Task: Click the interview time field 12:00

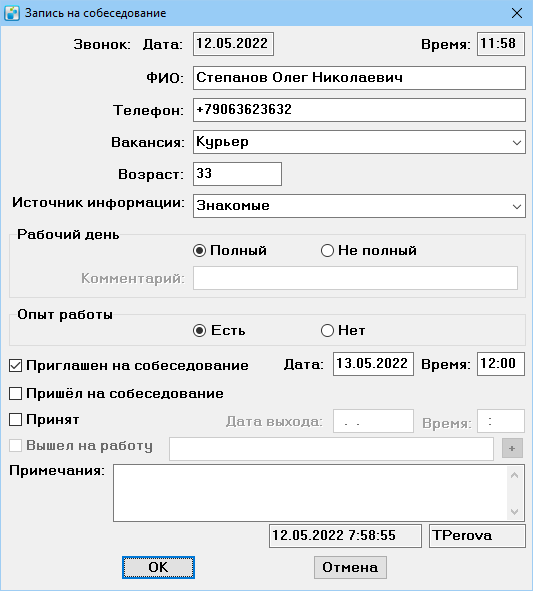Action: click(x=501, y=364)
